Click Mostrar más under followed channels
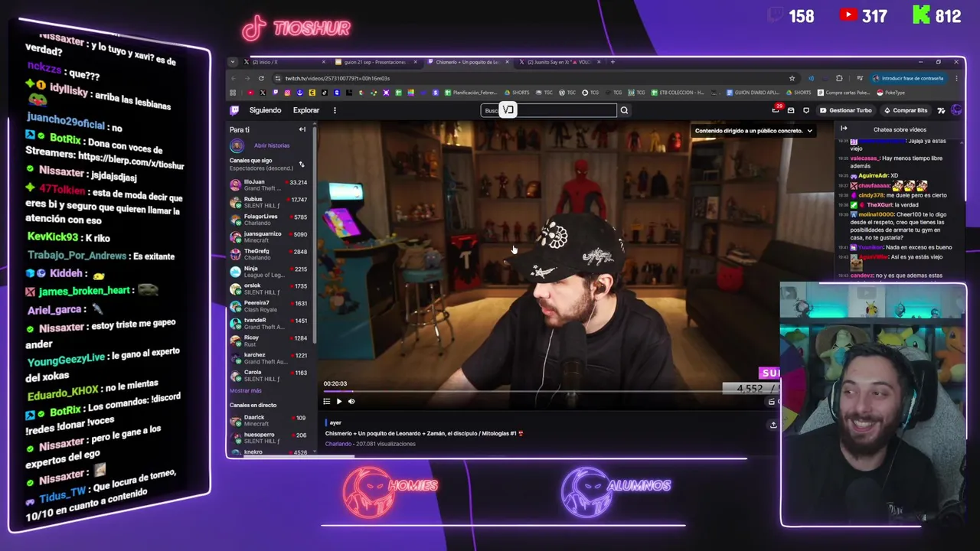 [x=246, y=391]
